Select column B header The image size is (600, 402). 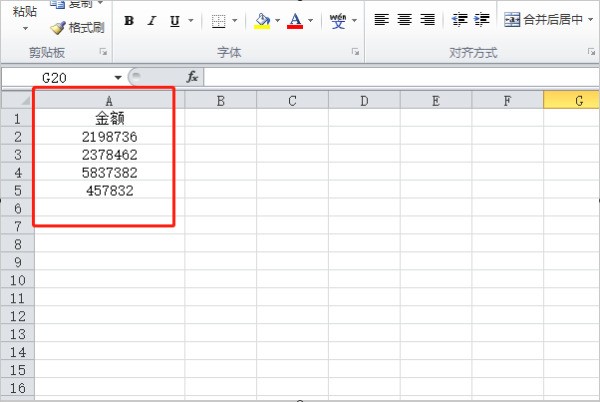click(219, 100)
